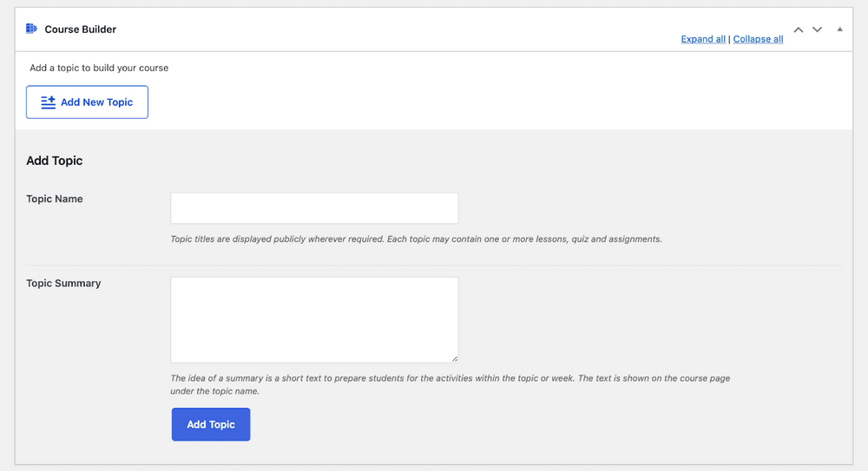This screenshot has height=471, width=868.
Task: Move the Course Builder panel up
Action: 799,29
